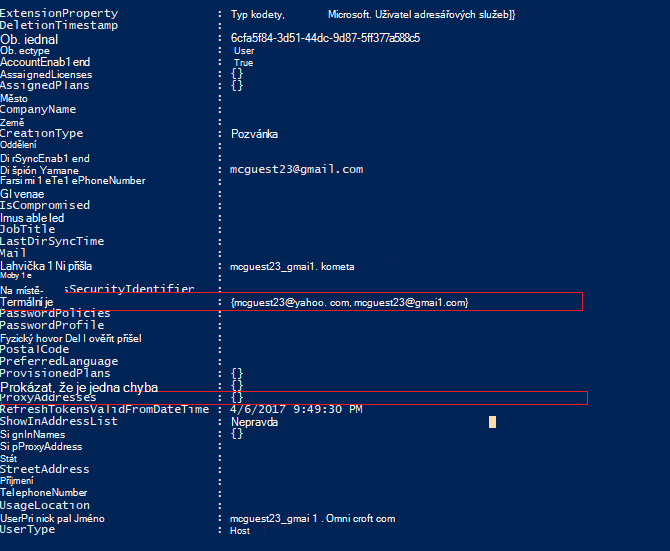Click the Nepravda value for ShowInAddressList
Screen dimensions: 670x551
[x=254, y=422]
